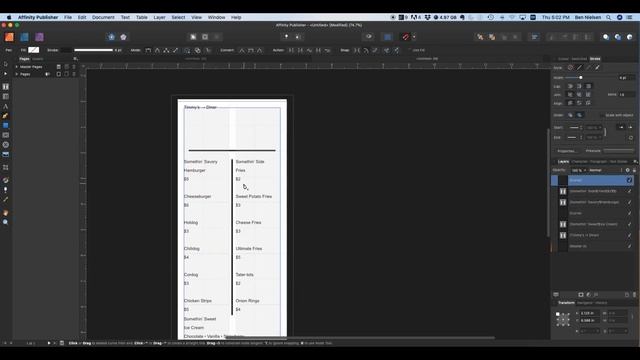Select the Rectangle shape tool

point(5,125)
